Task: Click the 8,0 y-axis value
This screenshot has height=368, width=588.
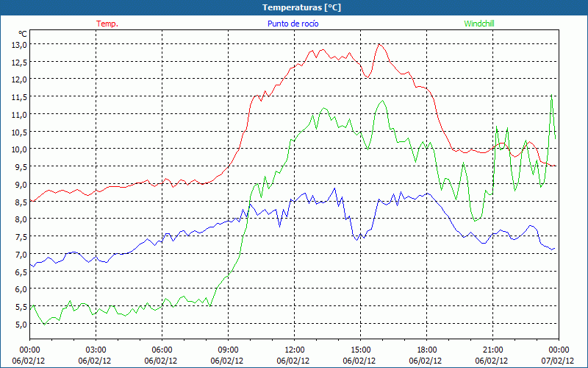Action: [21, 219]
